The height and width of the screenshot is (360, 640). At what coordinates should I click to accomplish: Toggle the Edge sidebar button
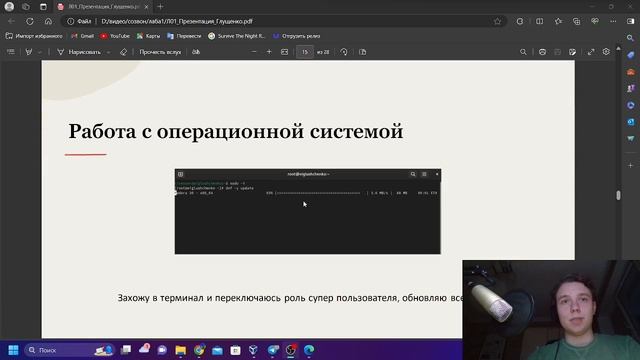tap(631, 21)
